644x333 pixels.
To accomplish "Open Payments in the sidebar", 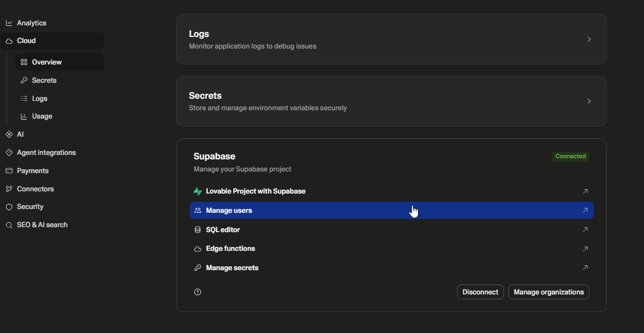I will click(x=52, y=171).
